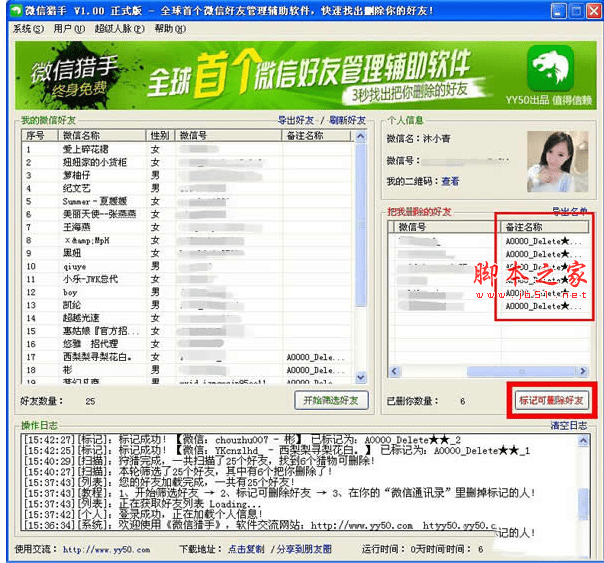The image size is (604, 563).
Task: Sort by the 性别 column header
Action: [x=160, y=136]
